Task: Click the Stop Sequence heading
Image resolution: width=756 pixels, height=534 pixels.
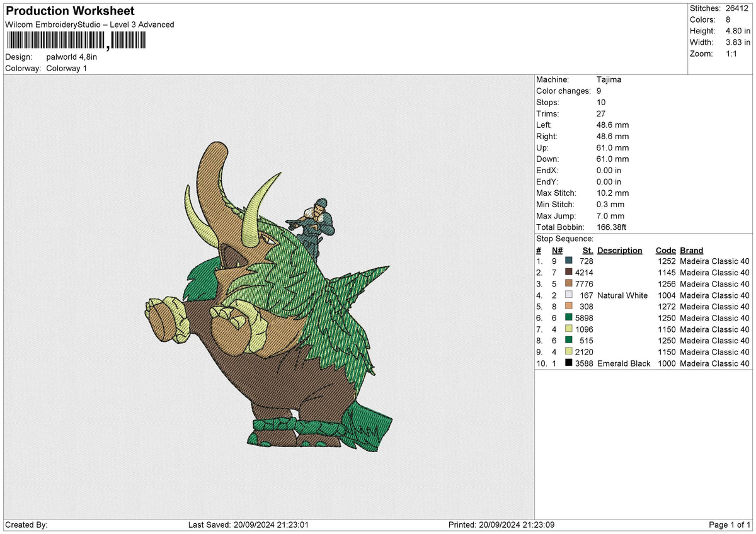Action: click(x=564, y=239)
